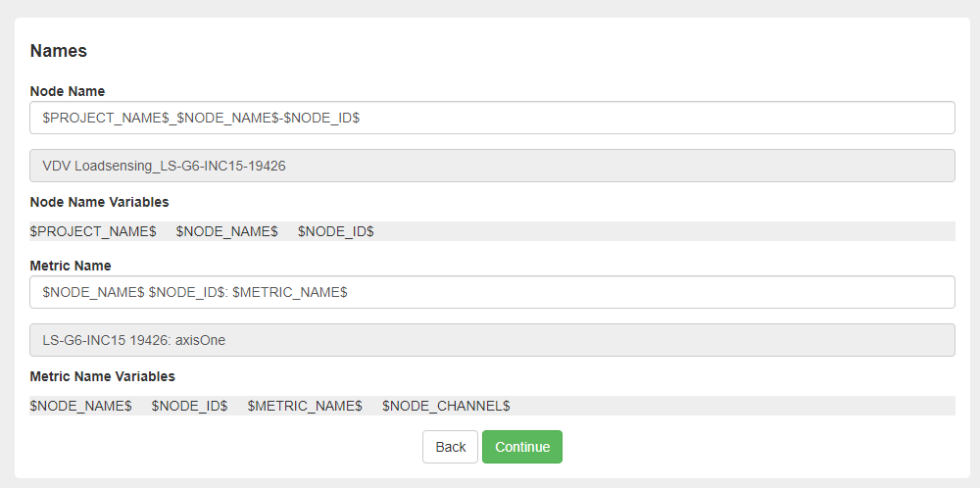The width and height of the screenshot is (980, 488).
Task: Click the Names section heading
Action: 58,51
